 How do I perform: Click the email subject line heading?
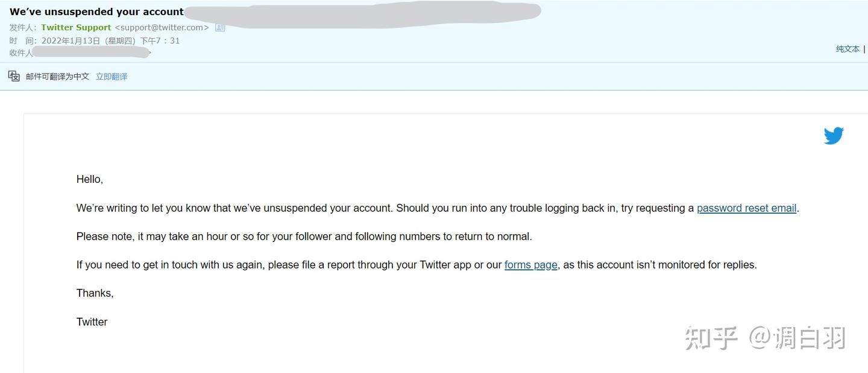point(96,11)
